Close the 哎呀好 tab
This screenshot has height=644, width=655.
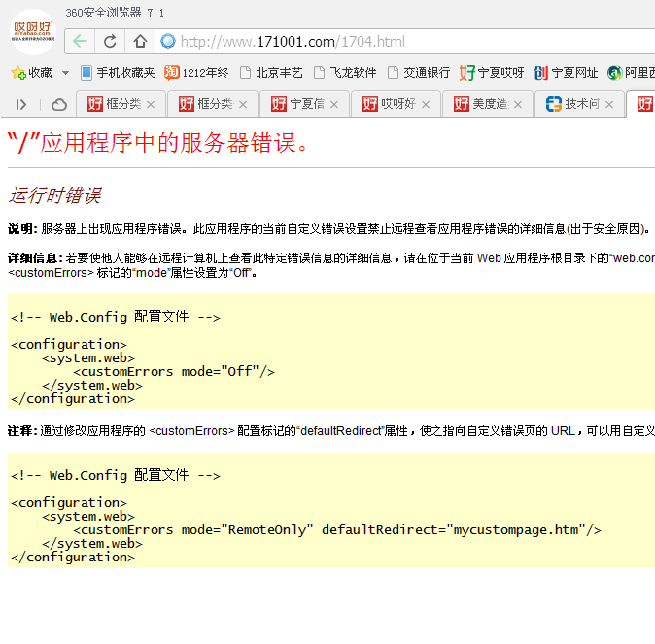pyautogui.click(x=427, y=104)
